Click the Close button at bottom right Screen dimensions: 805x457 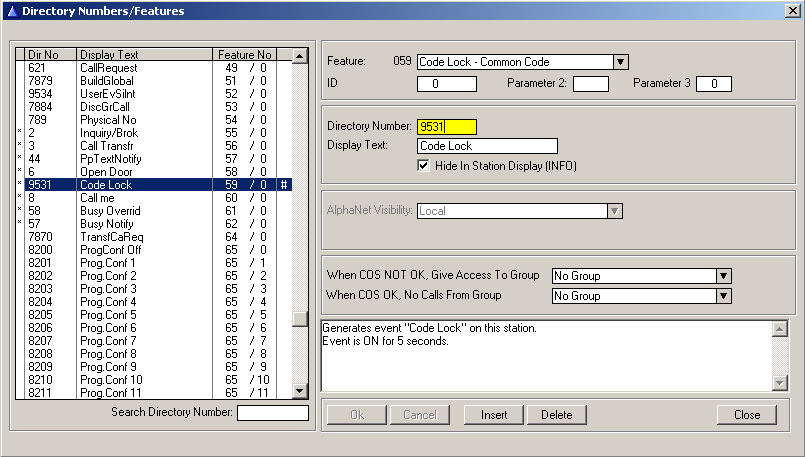(x=746, y=415)
